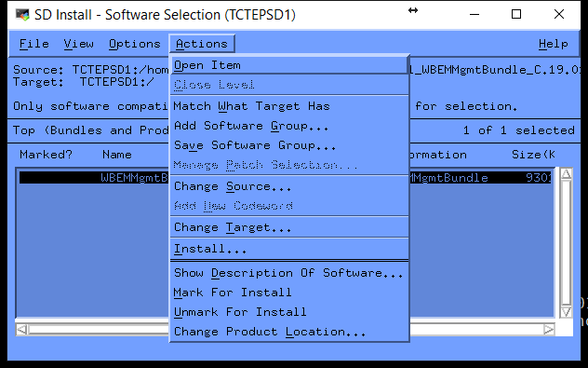588x368 pixels.
Task: Choose Save Software Group...
Action: coord(288,145)
